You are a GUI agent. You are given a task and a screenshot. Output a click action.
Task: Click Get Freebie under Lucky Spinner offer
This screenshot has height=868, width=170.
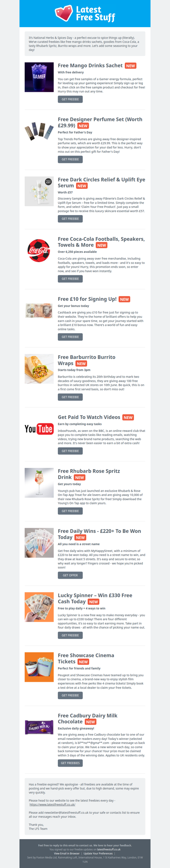[x=70, y=635]
